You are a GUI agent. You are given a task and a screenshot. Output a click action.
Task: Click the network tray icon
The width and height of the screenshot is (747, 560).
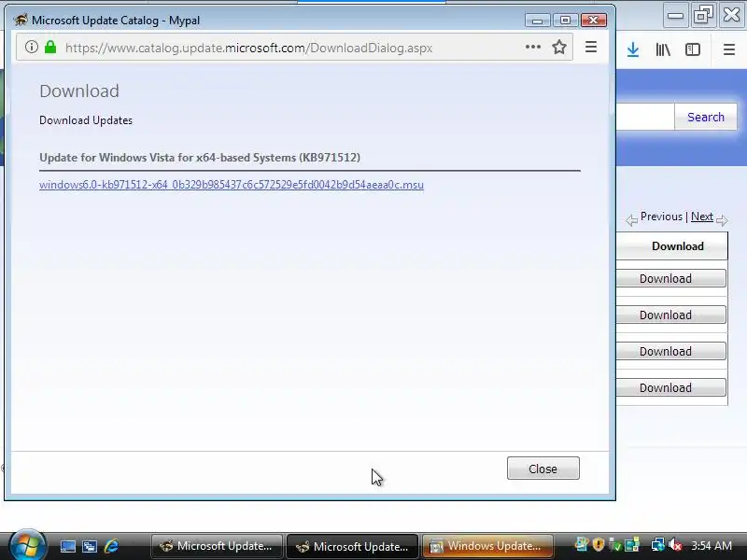pyautogui.click(x=658, y=545)
